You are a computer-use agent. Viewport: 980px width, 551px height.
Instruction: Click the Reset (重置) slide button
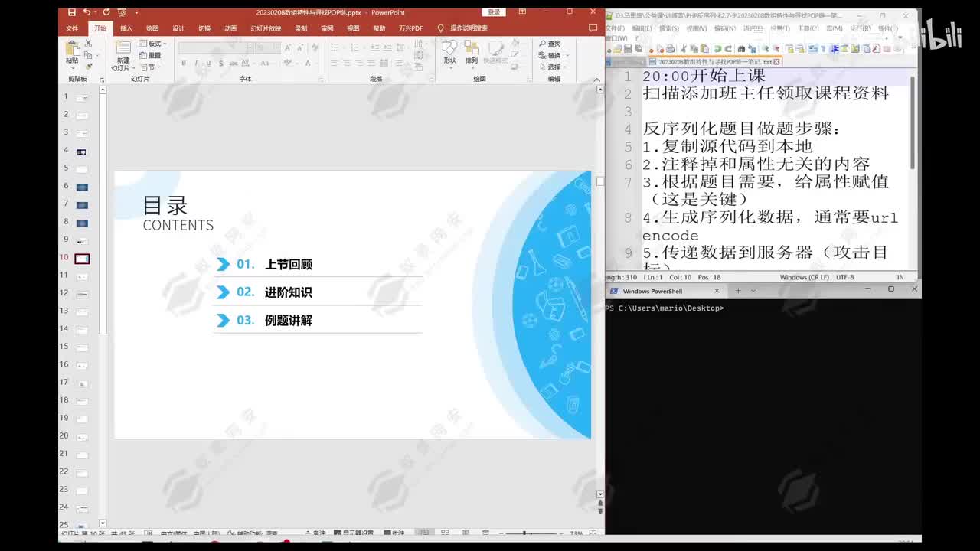tap(150, 55)
